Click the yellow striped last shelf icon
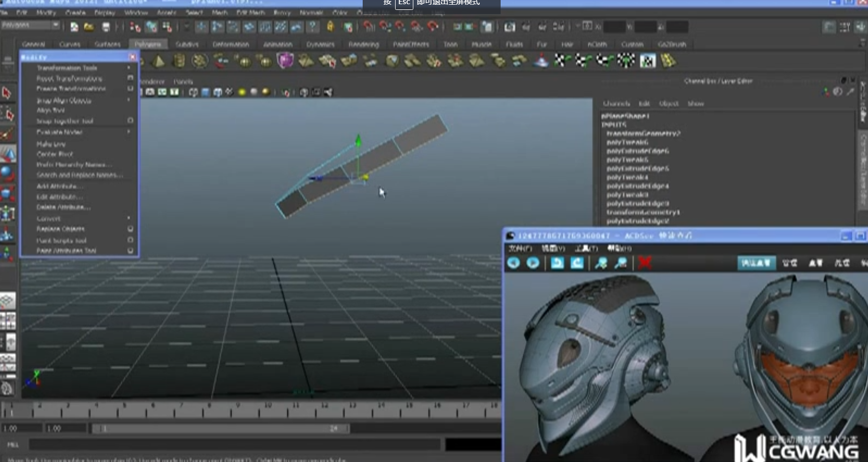 click(x=668, y=61)
